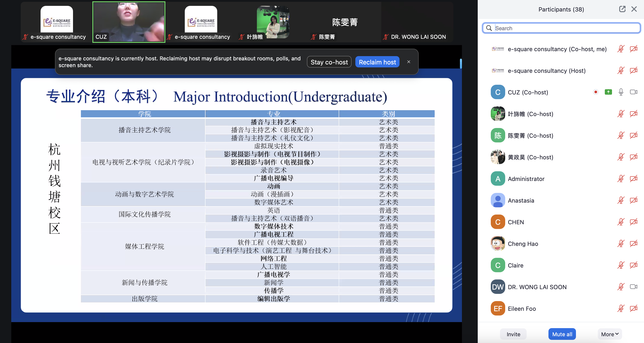The width and height of the screenshot is (644, 343).
Task: Select CUZ's active video thumbnail
Action: (x=129, y=22)
